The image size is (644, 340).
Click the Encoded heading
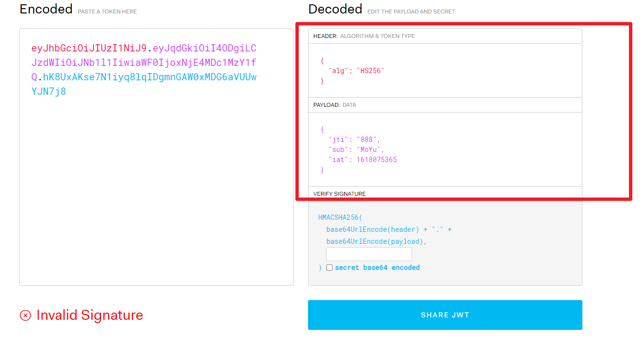pos(46,9)
